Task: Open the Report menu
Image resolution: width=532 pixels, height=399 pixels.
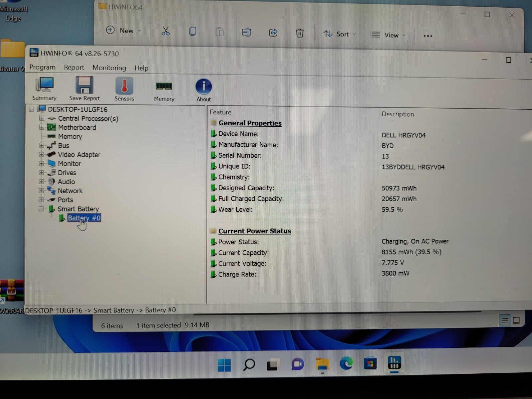Action: (74, 67)
